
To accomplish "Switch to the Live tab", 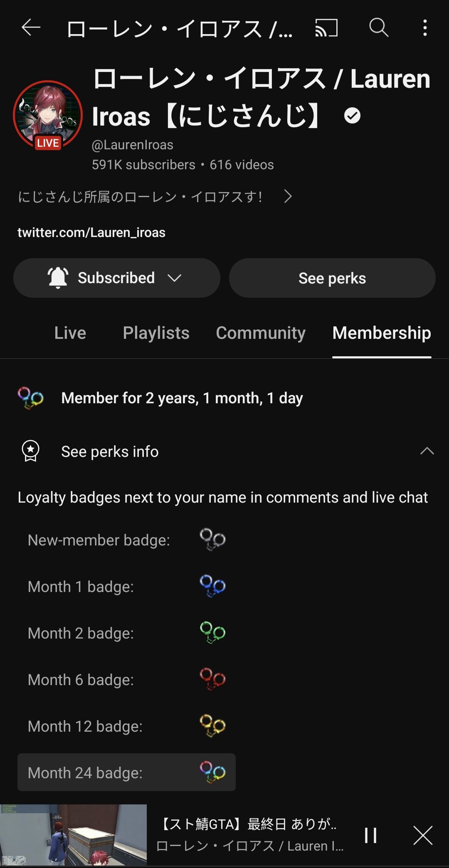I will point(70,333).
